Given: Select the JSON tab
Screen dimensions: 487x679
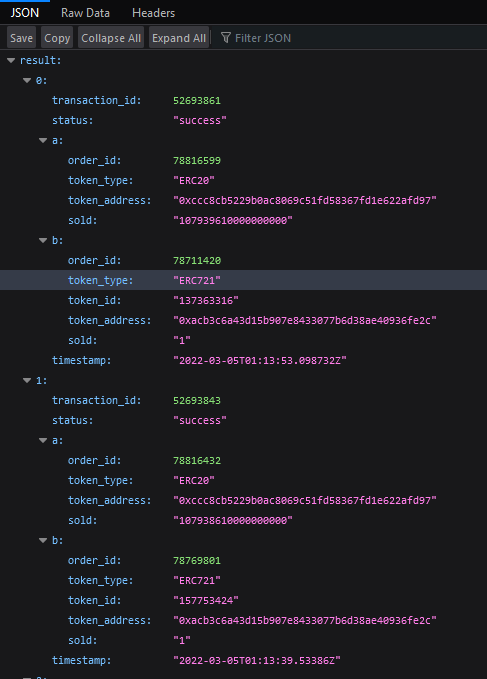Looking at the screenshot, I should click(x=25, y=13).
